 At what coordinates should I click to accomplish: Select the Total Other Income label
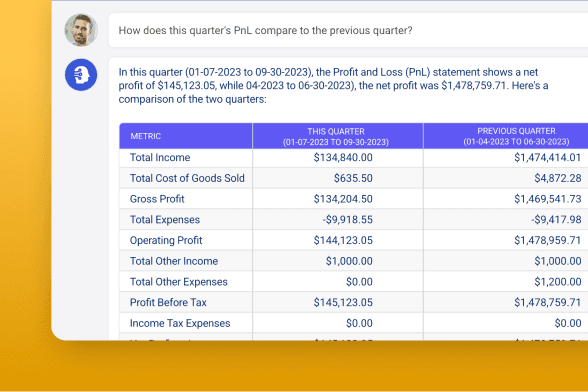click(174, 261)
